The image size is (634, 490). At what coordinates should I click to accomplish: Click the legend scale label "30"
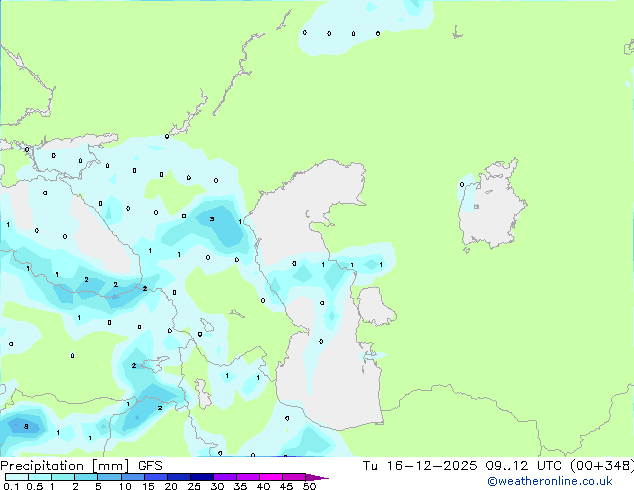click(x=217, y=486)
